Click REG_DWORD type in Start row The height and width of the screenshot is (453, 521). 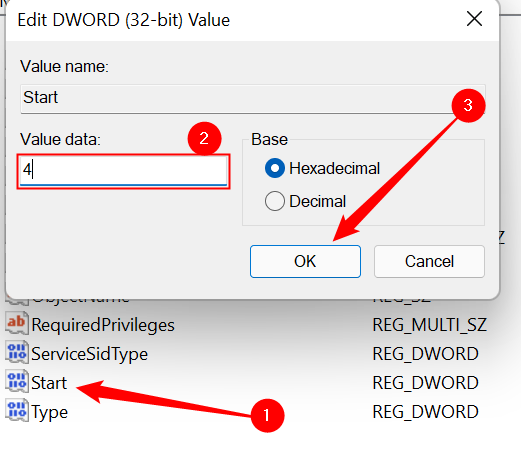425,383
